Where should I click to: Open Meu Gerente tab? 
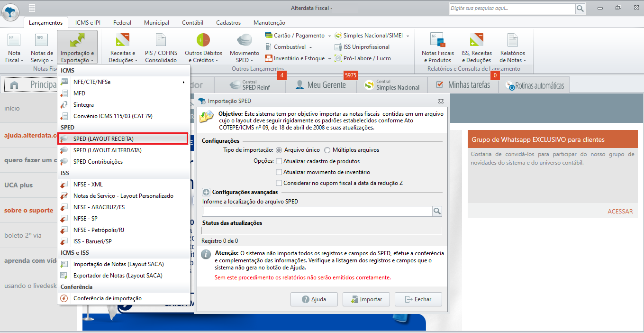click(x=321, y=85)
